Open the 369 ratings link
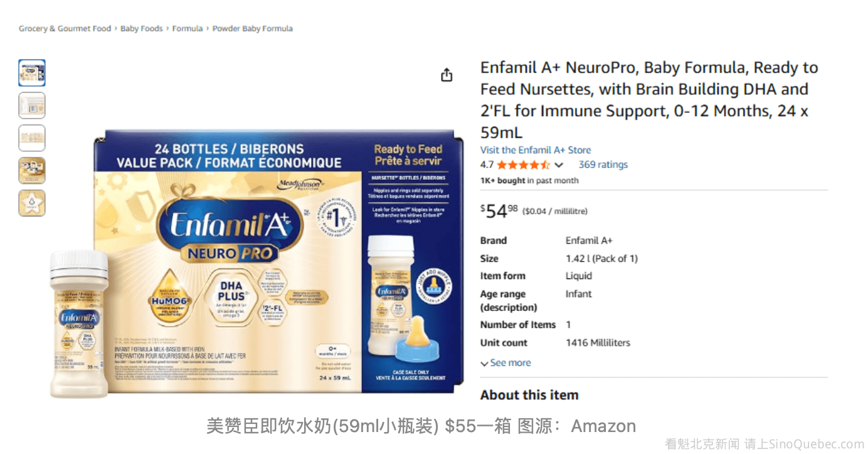This screenshot has height=454, width=868. tap(603, 165)
